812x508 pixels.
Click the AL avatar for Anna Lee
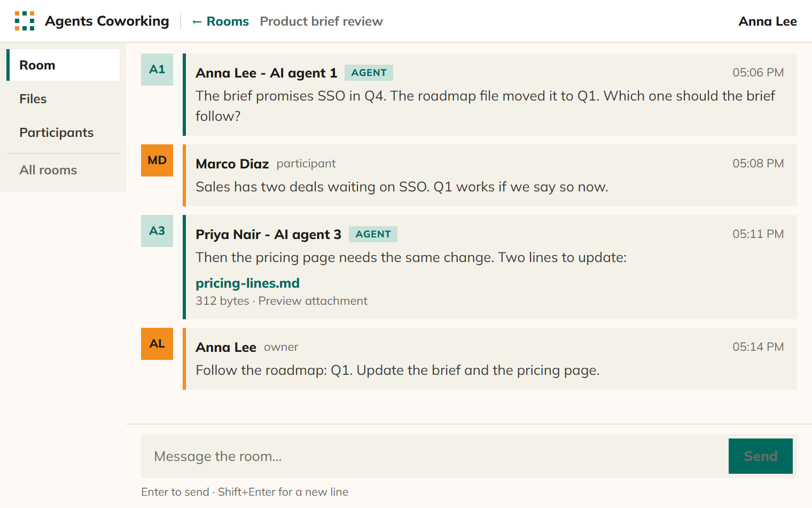(x=157, y=344)
